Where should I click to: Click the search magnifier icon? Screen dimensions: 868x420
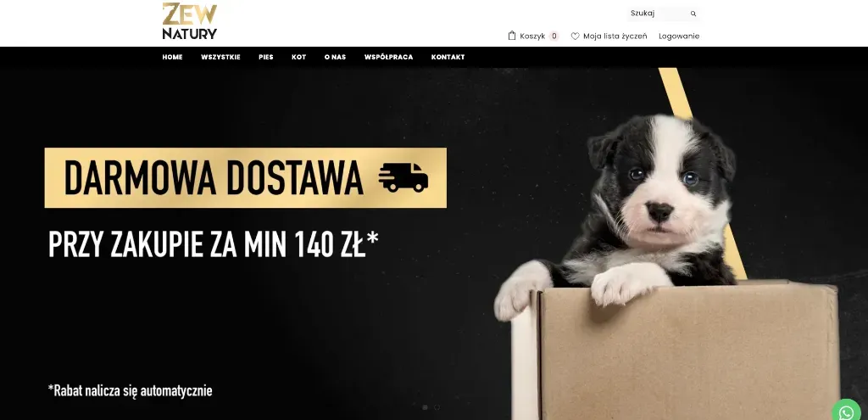[x=693, y=14]
